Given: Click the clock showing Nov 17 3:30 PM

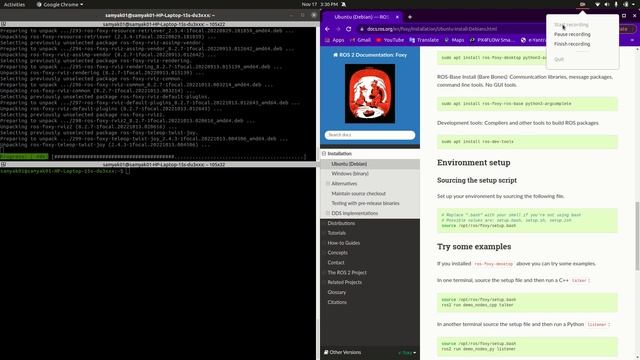Looking at the screenshot, I should (x=320, y=4).
